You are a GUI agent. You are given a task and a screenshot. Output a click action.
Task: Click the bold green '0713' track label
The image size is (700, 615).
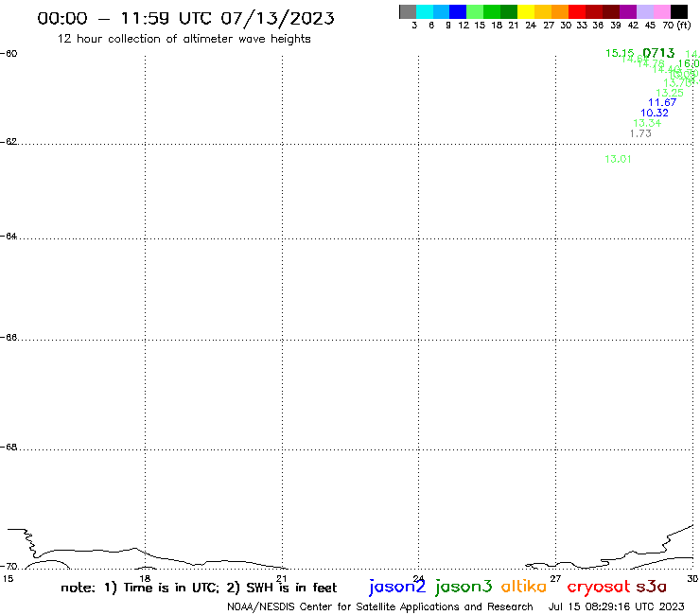click(658, 53)
